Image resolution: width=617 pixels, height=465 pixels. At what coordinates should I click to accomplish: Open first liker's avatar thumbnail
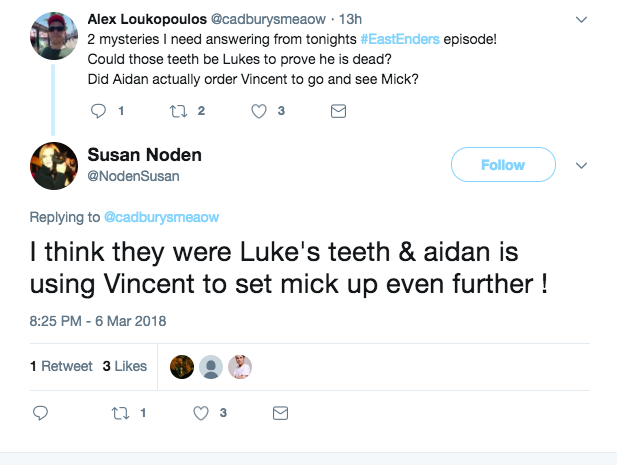click(x=182, y=367)
